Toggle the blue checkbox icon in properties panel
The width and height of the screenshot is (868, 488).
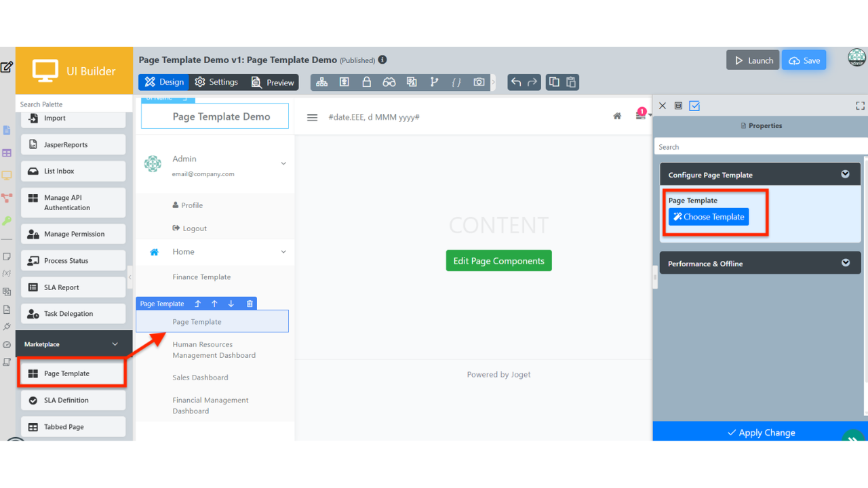click(x=694, y=106)
